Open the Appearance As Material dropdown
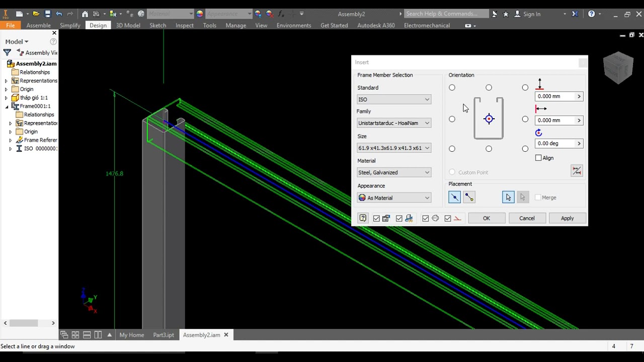 (x=394, y=198)
